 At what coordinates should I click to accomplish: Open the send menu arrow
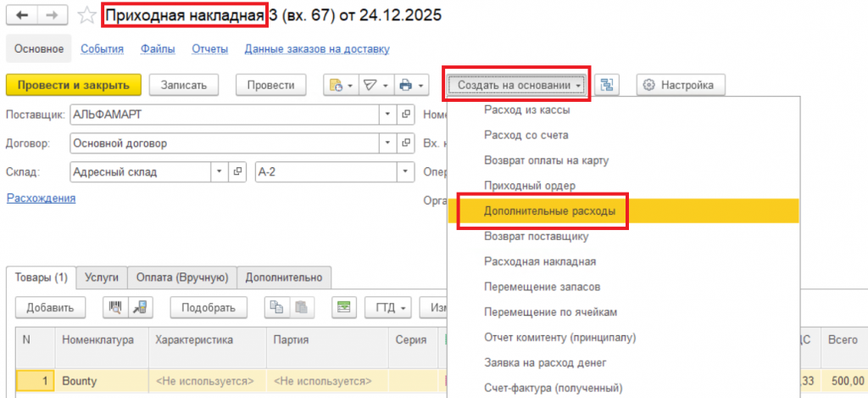[385, 86]
